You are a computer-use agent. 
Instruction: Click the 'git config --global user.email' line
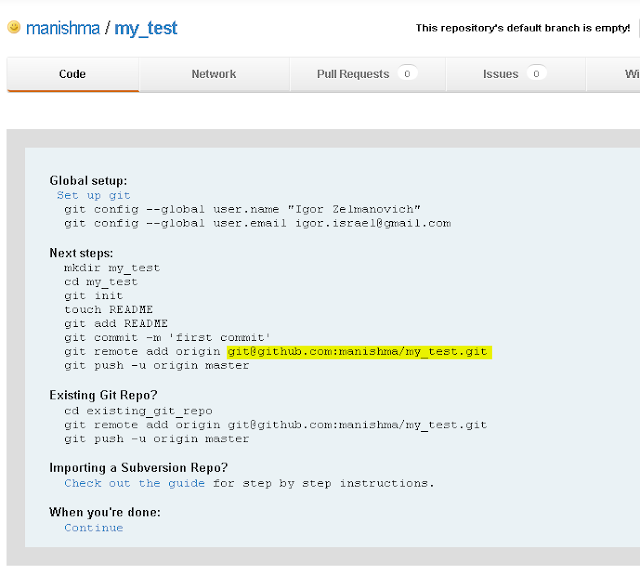[x=257, y=224]
